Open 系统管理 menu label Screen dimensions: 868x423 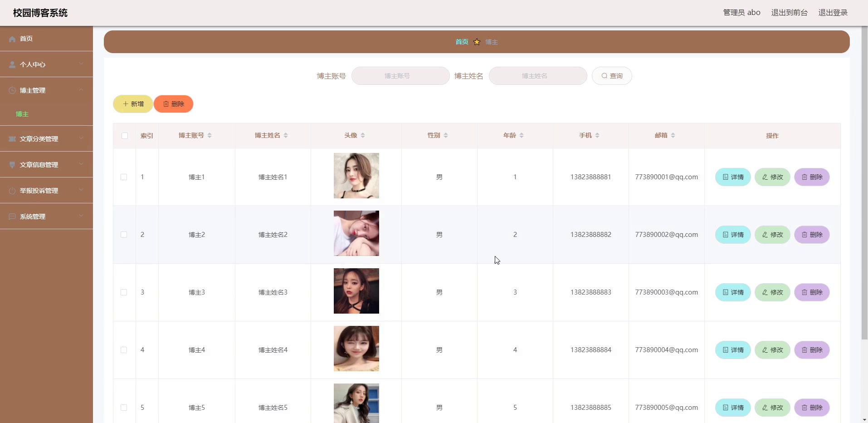[x=33, y=216]
